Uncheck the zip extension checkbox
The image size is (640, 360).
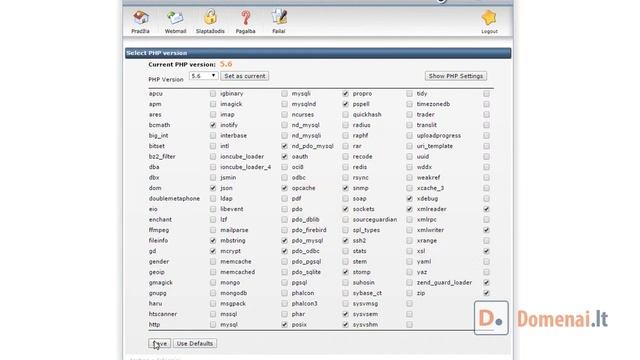pos(487,293)
